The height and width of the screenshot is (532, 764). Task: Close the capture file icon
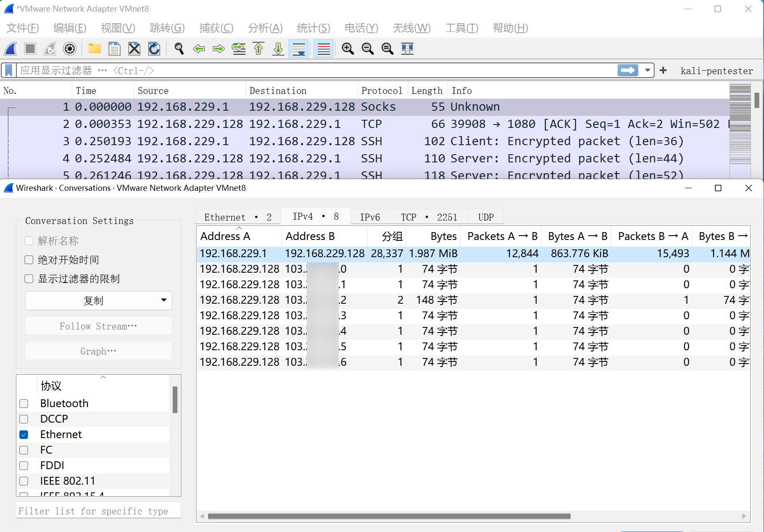coord(134,49)
